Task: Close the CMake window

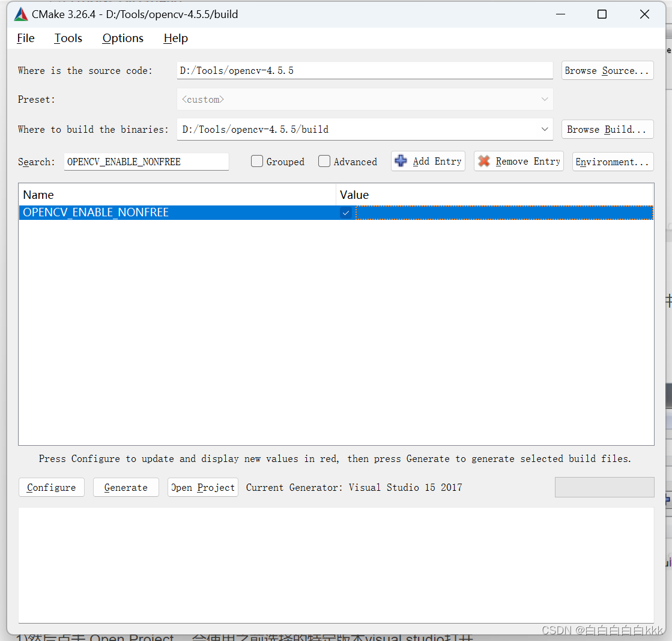Action: pos(644,14)
